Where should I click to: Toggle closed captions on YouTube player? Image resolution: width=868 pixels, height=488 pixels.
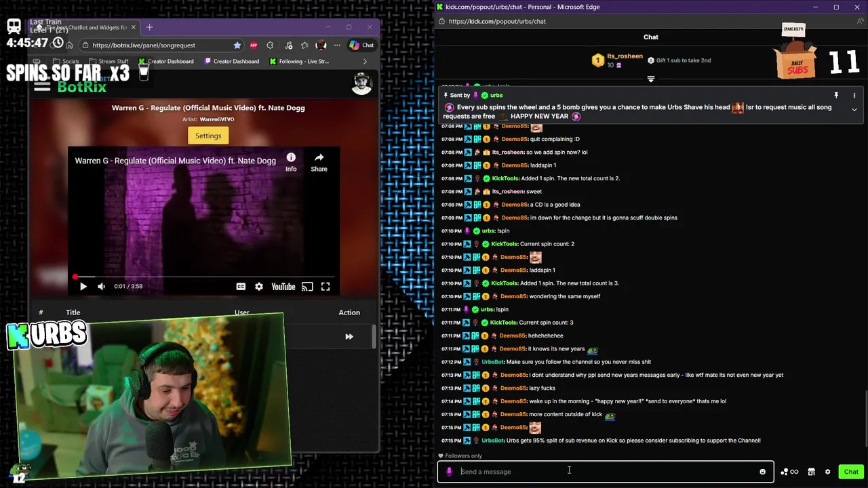click(241, 287)
